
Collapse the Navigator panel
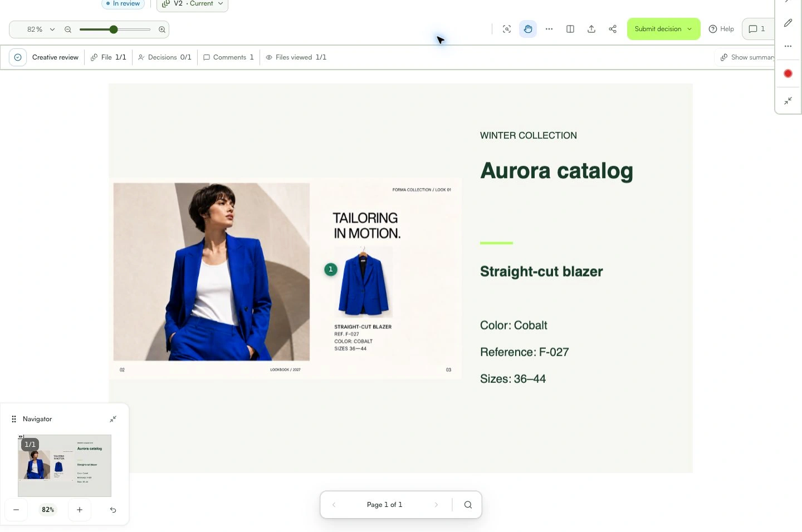point(113,419)
